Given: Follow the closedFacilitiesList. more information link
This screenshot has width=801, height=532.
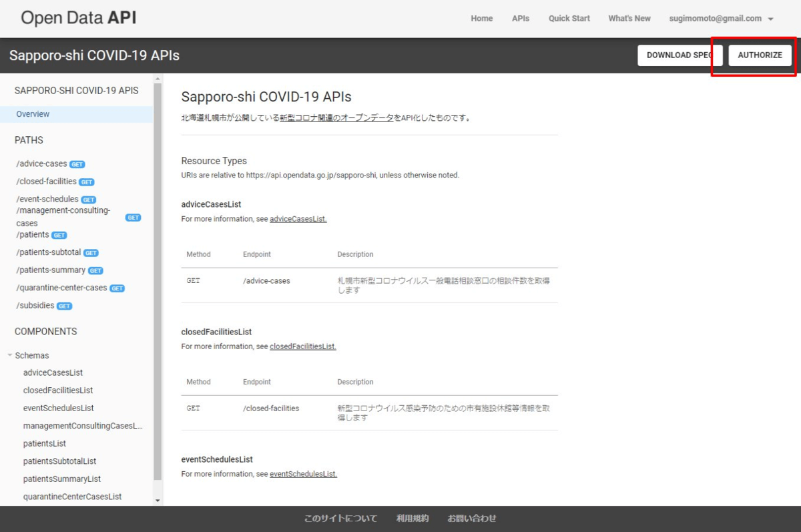Looking at the screenshot, I should [303, 346].
